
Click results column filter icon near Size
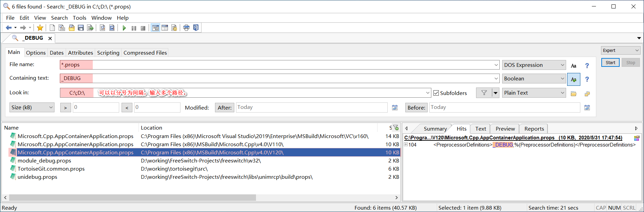[396, 128]
